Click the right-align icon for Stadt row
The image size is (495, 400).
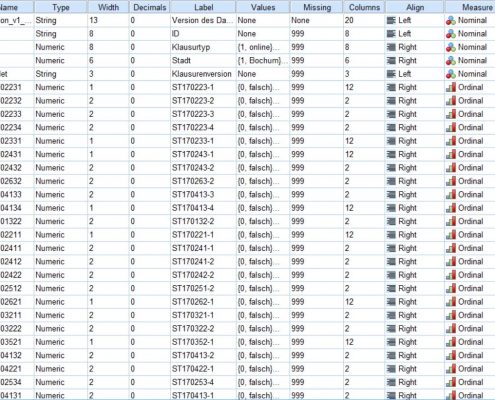pyautogui.click(x=391, y=61)
